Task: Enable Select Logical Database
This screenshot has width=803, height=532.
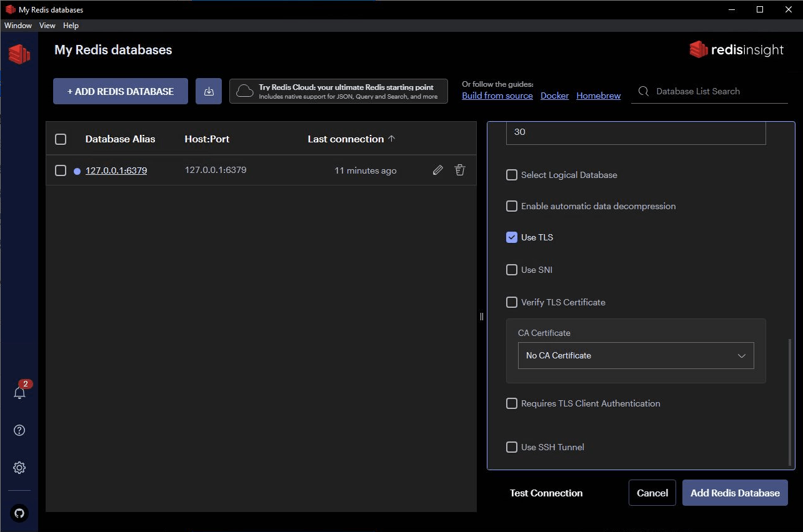Action: click(x=512, y=175)
